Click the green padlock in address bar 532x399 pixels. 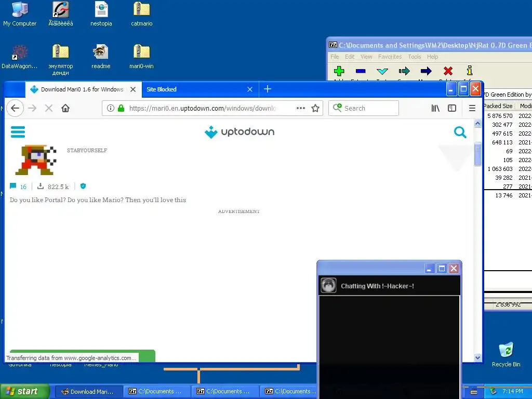(x=121, y=108)
